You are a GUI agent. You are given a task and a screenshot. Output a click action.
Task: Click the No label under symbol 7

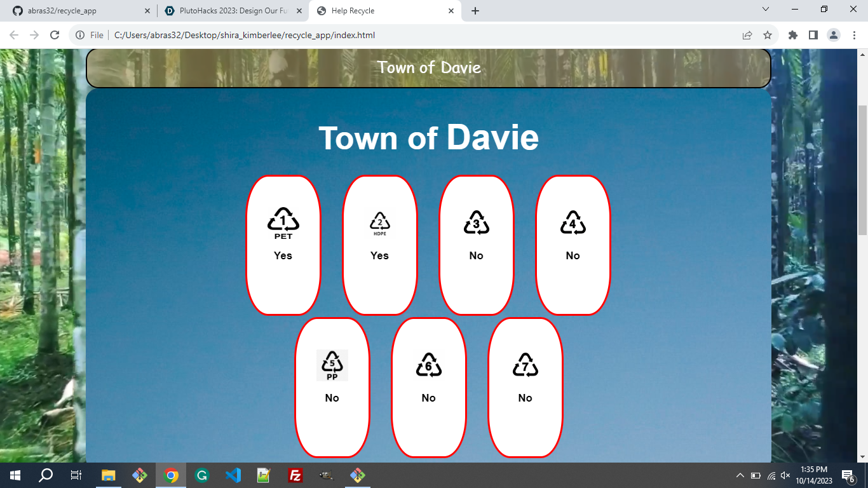(526, 398)
